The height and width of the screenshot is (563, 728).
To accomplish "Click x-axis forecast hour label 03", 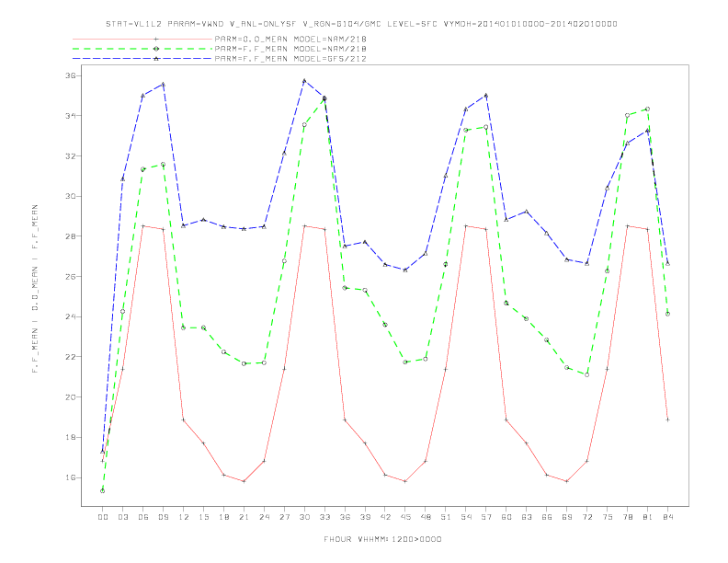I will (122, 517).
